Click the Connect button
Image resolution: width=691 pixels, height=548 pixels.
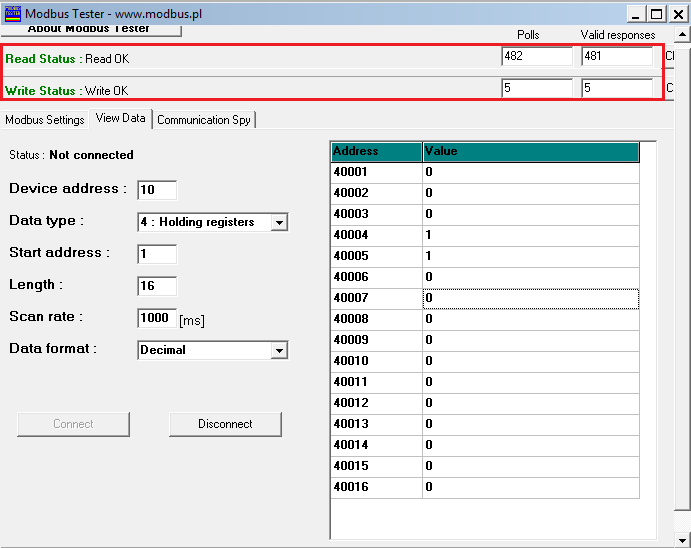tap(73, 424)
